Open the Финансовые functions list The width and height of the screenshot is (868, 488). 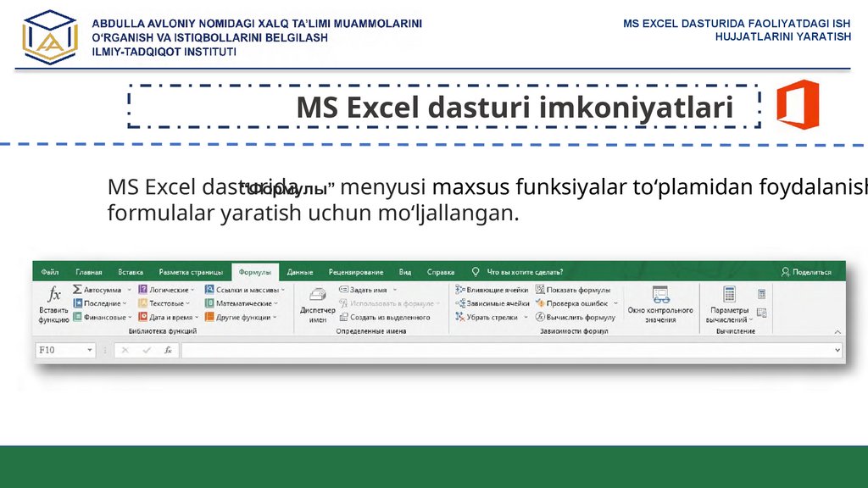(x=103, y=317)
